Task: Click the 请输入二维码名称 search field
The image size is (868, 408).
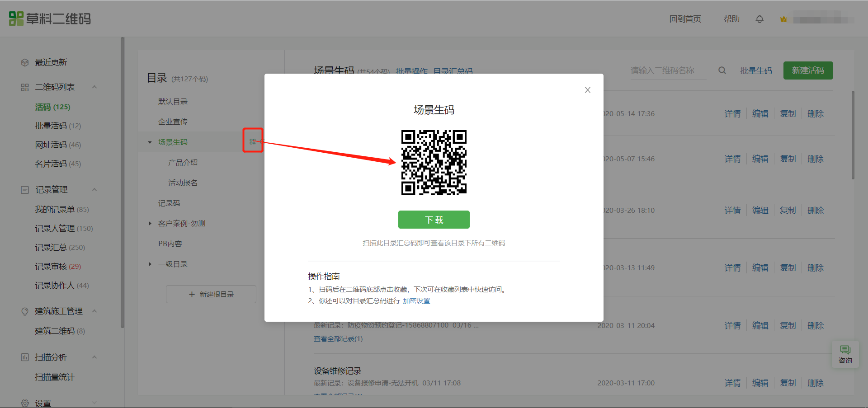Action: coord(668,70)
